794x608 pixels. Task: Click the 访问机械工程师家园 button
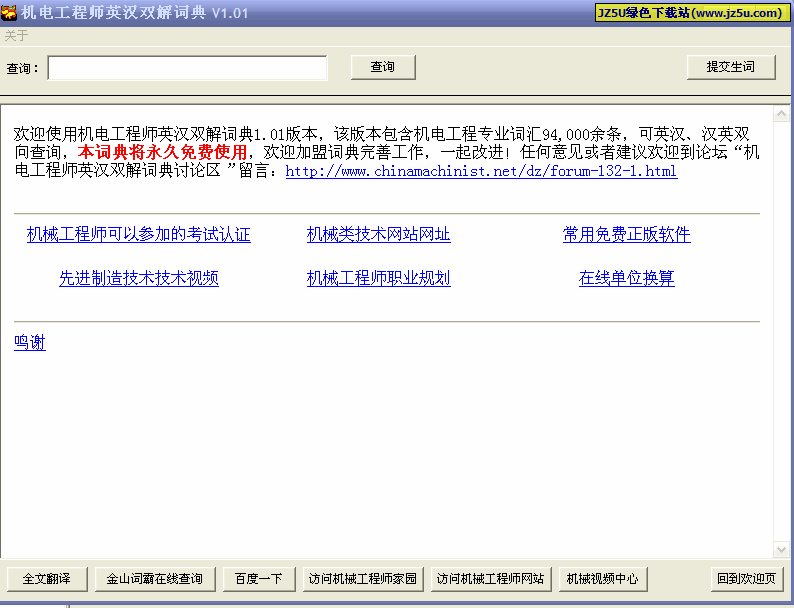(363, 579)
